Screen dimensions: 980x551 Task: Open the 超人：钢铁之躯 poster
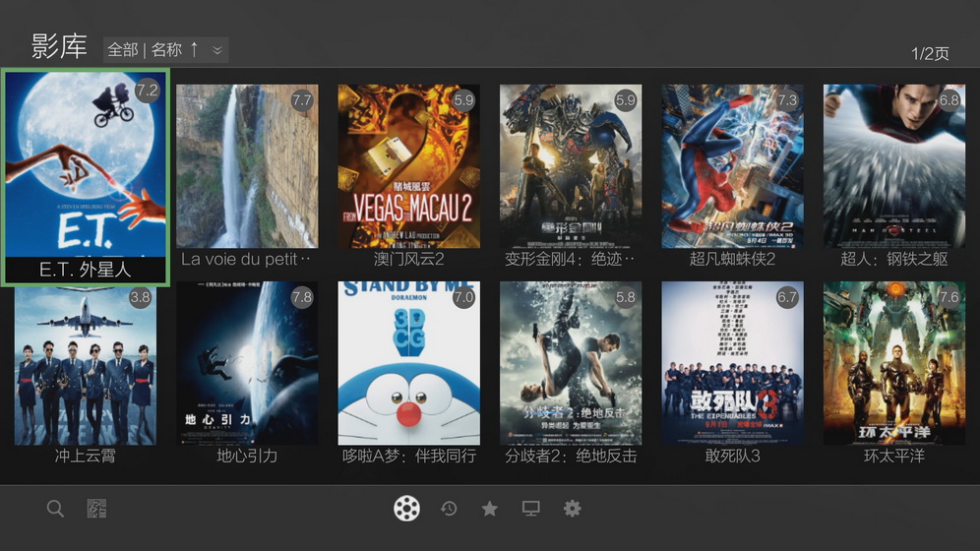point(894,166)
